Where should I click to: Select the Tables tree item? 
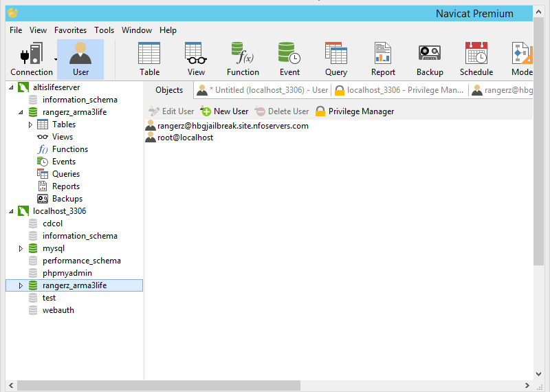63,124
